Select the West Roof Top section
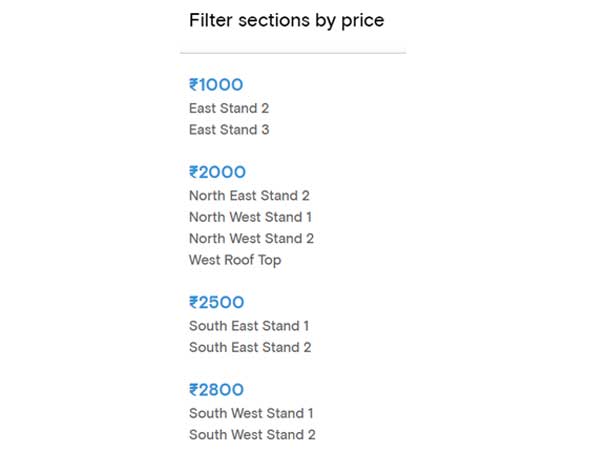Screen dimensions: 600x450 coord(235,260)
